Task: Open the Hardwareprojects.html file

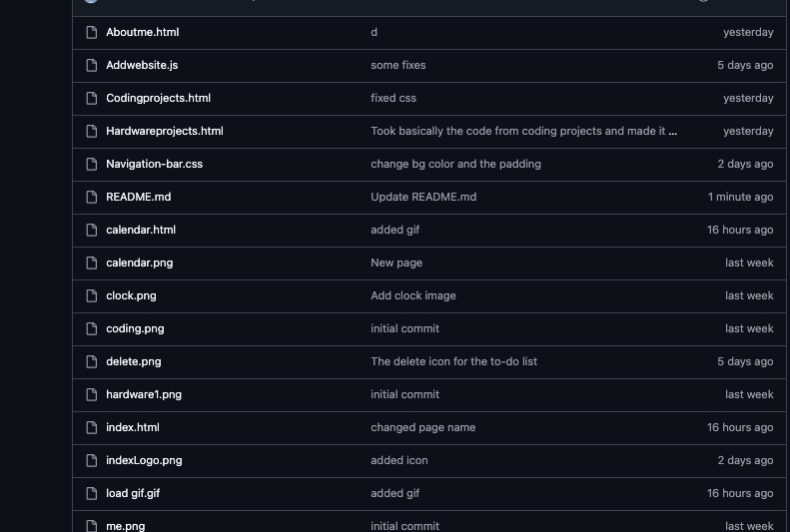Action: (165, 131)
